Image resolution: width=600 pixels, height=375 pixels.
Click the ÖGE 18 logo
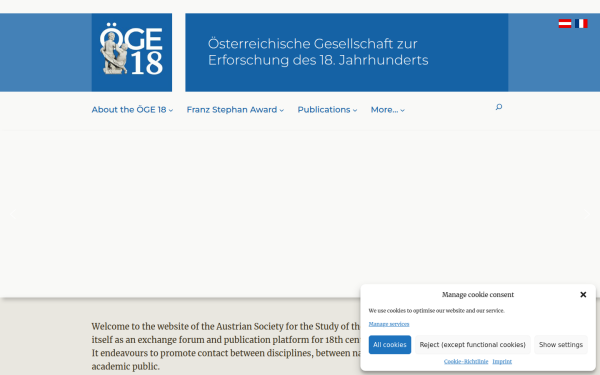[x=132, y=52]
